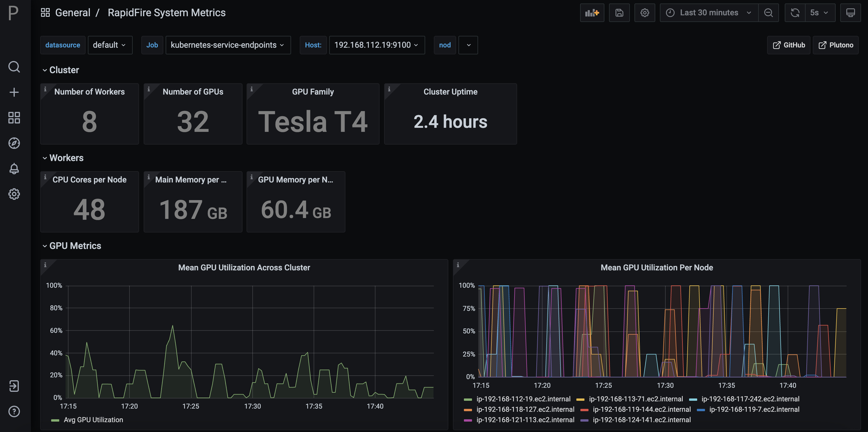868x432 pixels.
Task: Show info for Number of Workers panel
Action: pos(45,89)
